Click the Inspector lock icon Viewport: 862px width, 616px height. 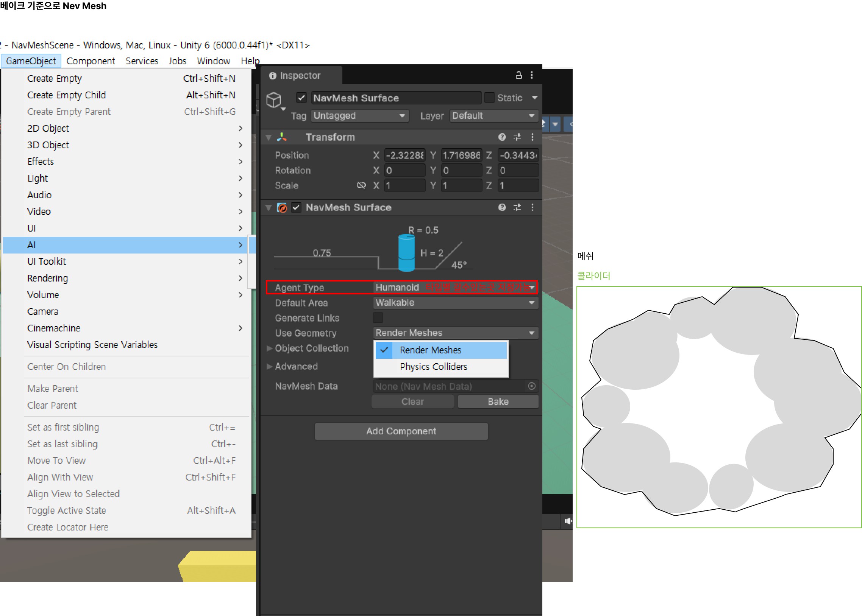coord(518,75)
